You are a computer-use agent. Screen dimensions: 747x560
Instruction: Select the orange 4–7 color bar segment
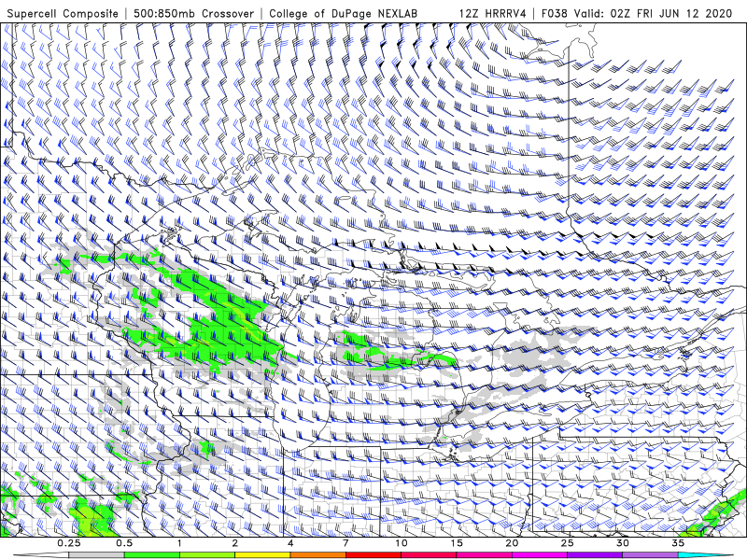tap(317, 555)
